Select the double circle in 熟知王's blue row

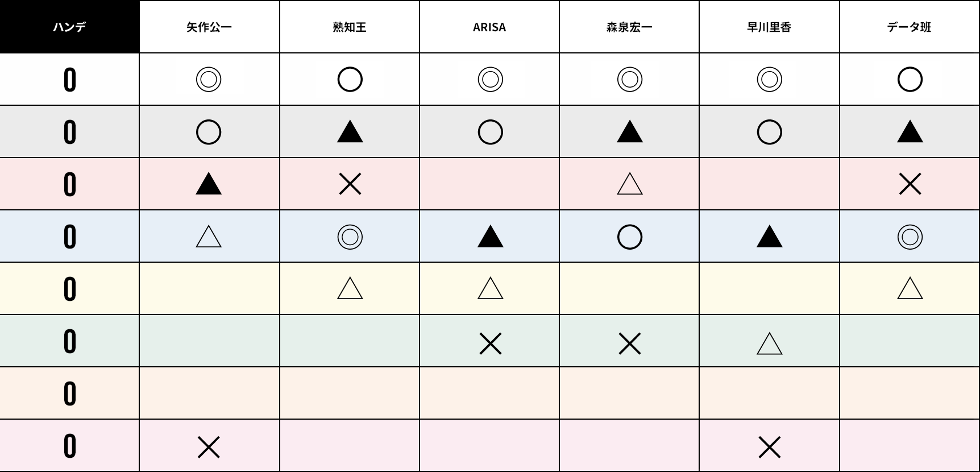pos(350,237)
